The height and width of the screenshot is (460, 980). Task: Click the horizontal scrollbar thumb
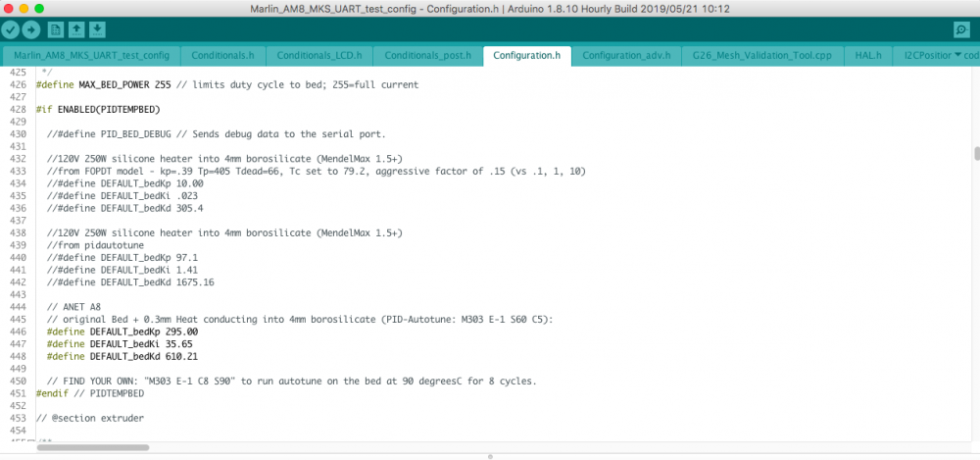[92, 447]
